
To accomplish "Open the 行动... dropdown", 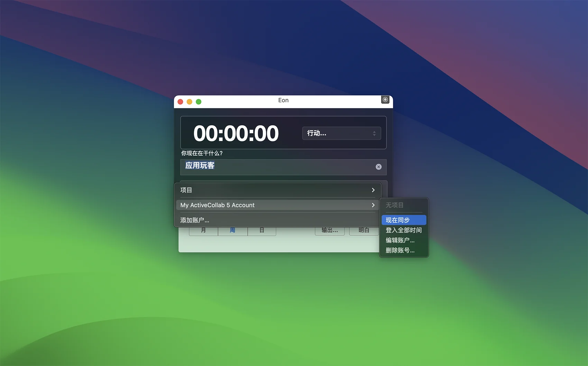I will tap(341, 133).
